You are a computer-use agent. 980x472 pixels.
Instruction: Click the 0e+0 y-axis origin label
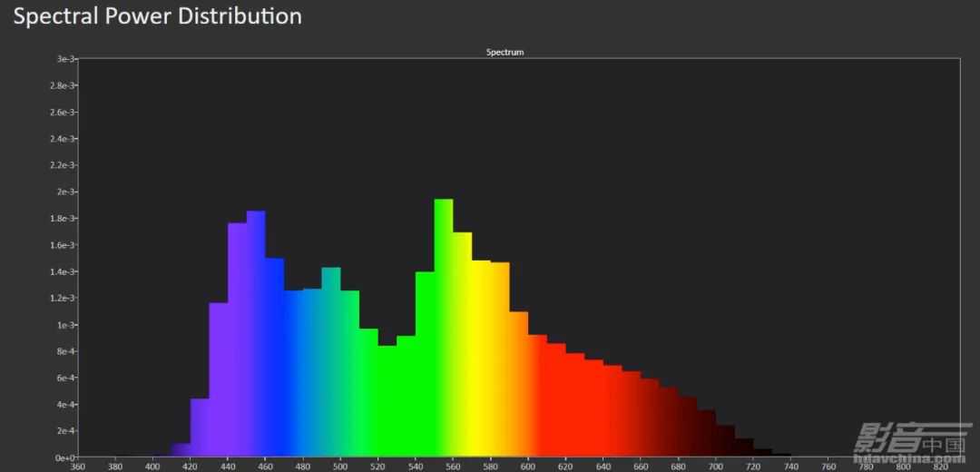[63, 458]
